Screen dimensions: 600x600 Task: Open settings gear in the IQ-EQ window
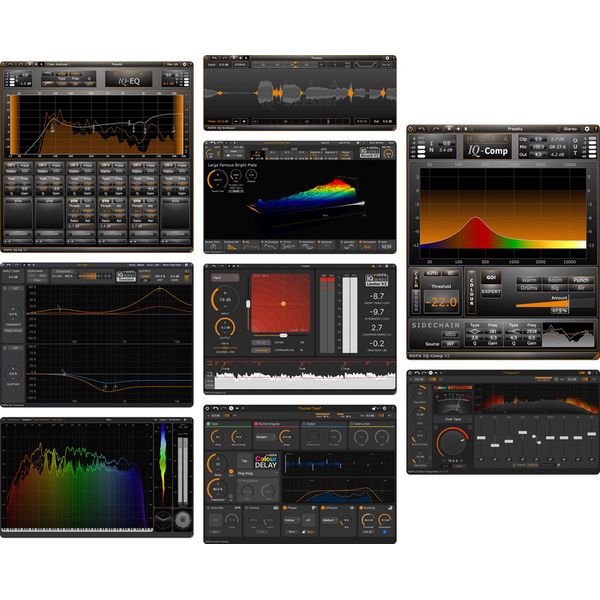184,64
